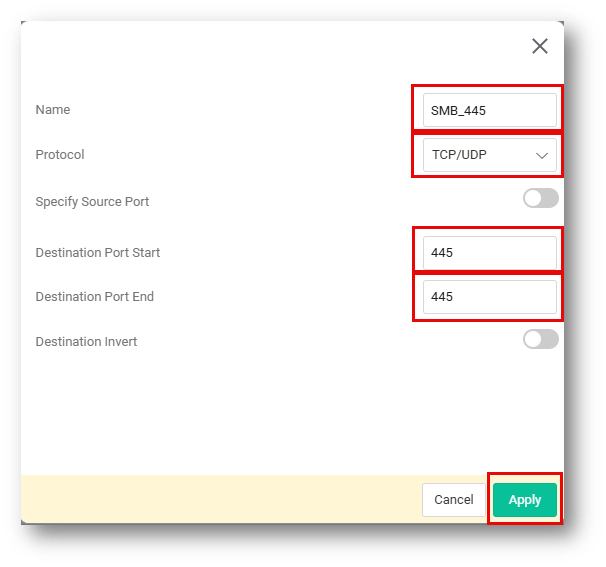Click the Protocol label text
This screenshot has width=606, height=567.
coord(60,155)
